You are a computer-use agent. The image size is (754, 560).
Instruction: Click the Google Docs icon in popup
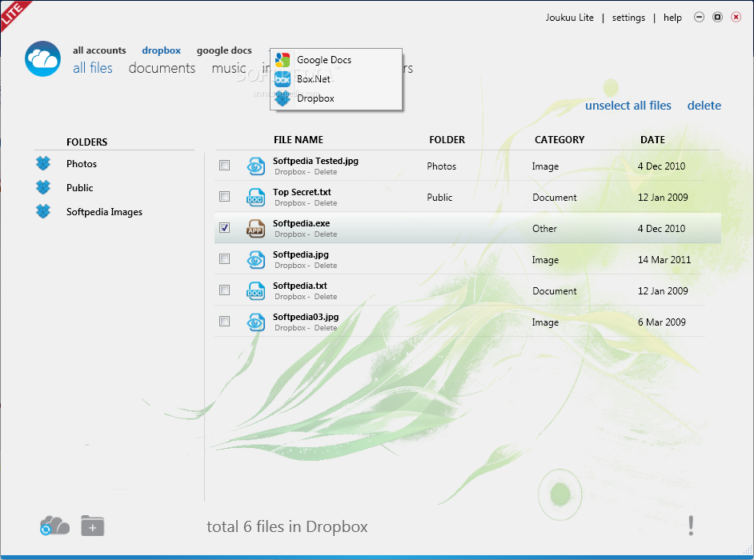pyautogui.click(x=283, y=60)
